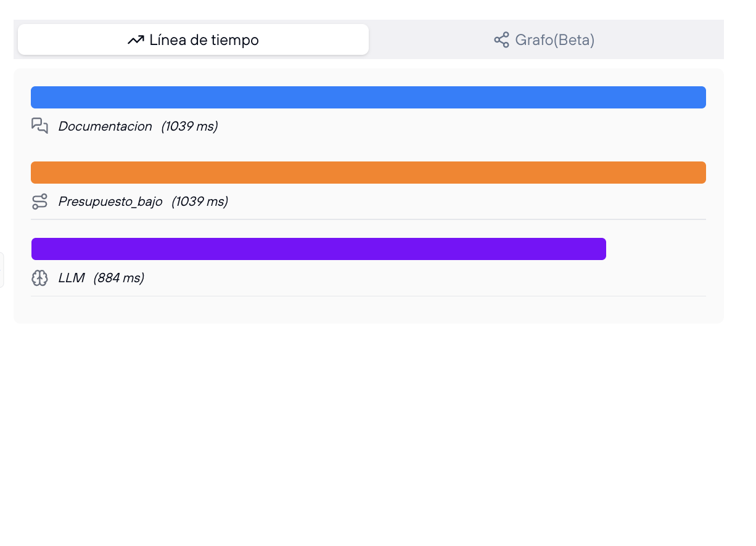Click the collapsed panel handle on left edge
The image size is (756, 546).
[x=2, y=269]
